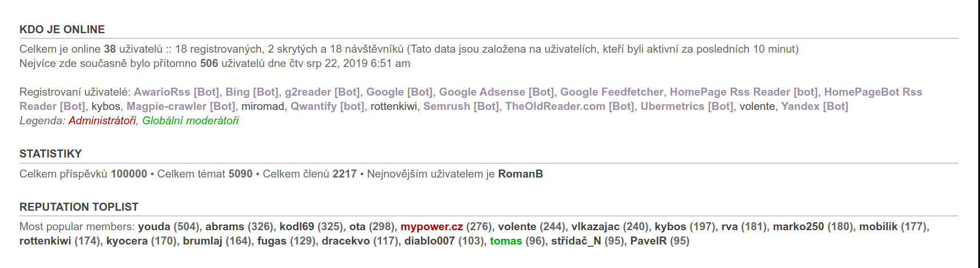Open online user kybos's profile
The image size is (980, 268).
[x=106, y=107]
